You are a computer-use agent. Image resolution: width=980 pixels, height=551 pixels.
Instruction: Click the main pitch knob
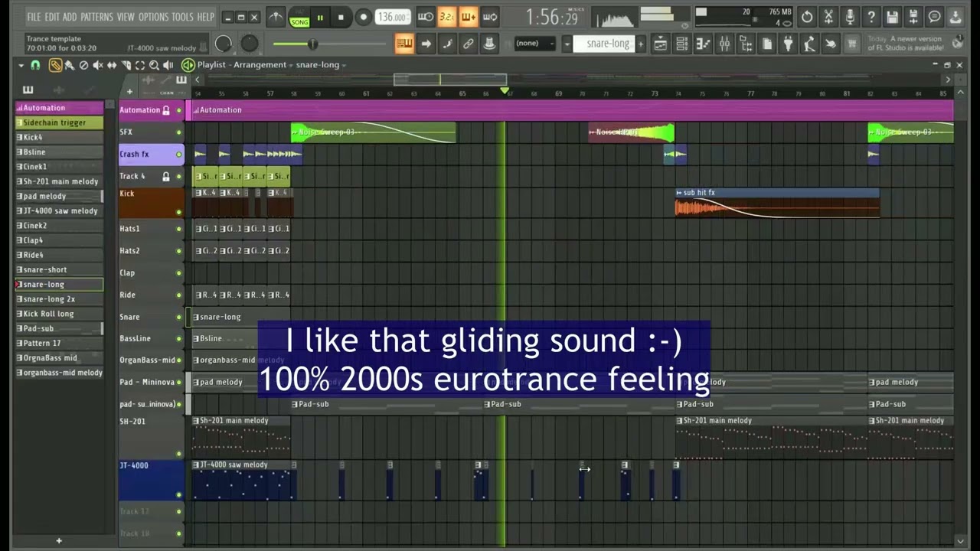pos(250,44)
